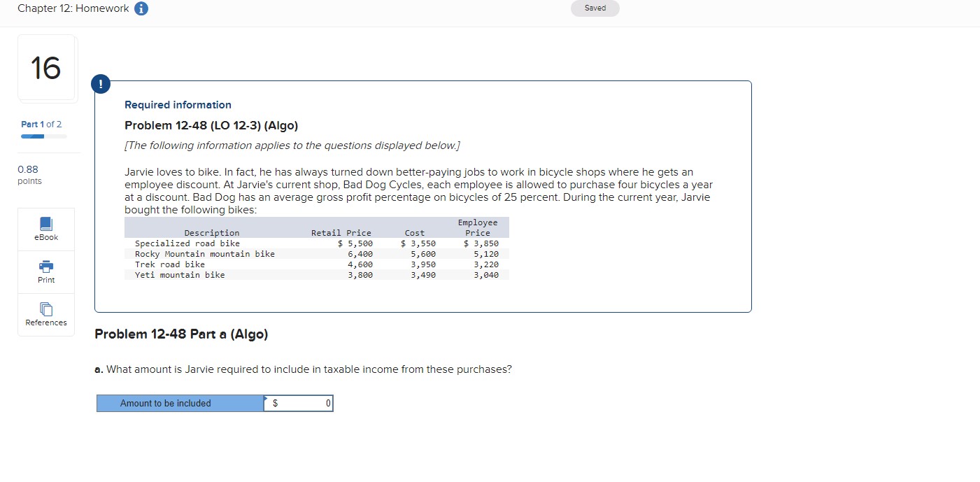
Task: Click the Trek road bike row label
Action: [170, 264]
